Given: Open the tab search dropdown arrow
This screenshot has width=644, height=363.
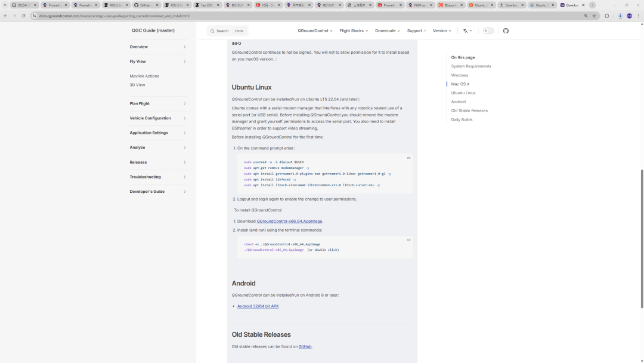Looking at the screenshot, I should [x=5, y=5].
